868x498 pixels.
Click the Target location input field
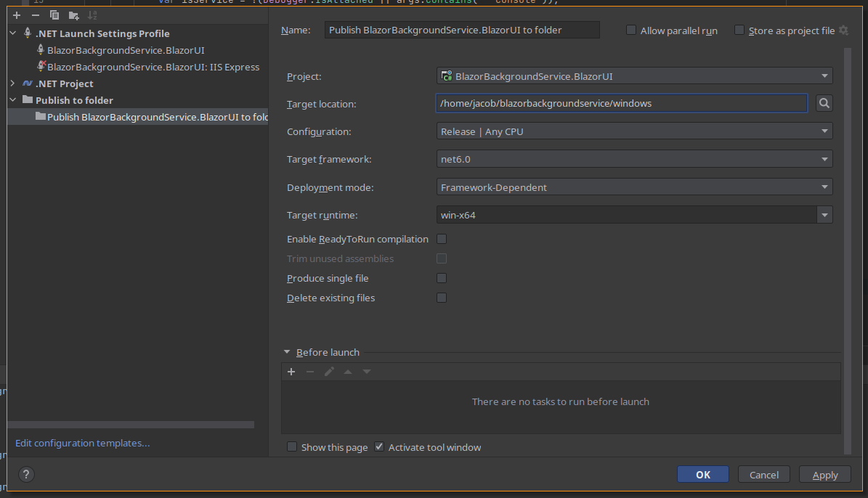pos(622,104)
